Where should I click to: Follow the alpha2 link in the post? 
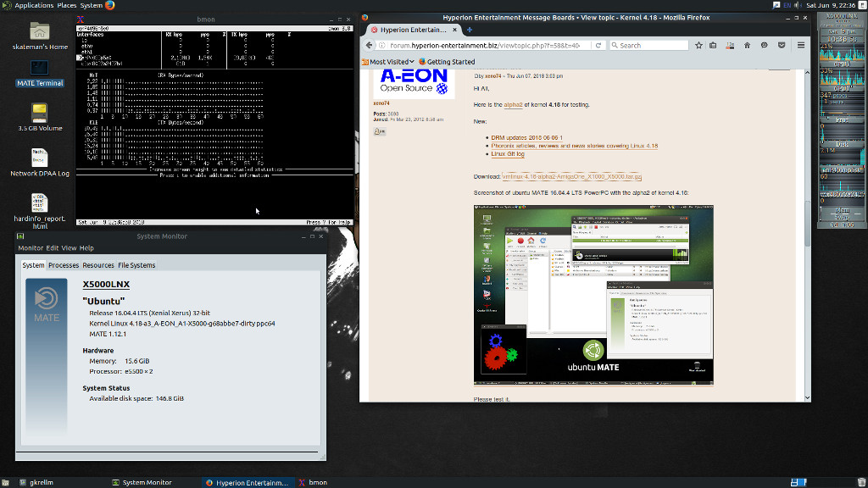[x=513, y=104]
